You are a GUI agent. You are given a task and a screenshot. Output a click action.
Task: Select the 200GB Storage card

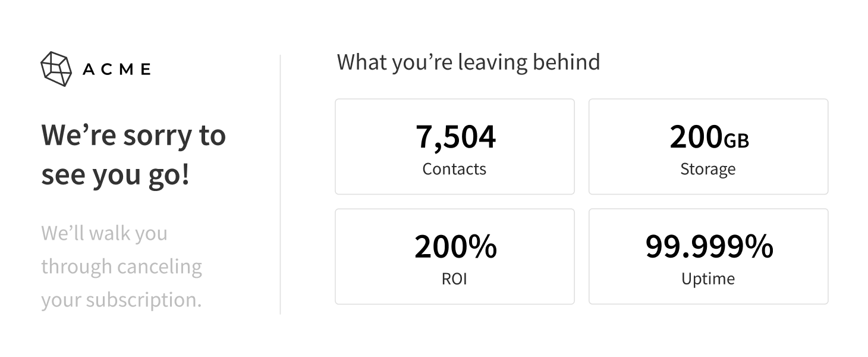708,146
